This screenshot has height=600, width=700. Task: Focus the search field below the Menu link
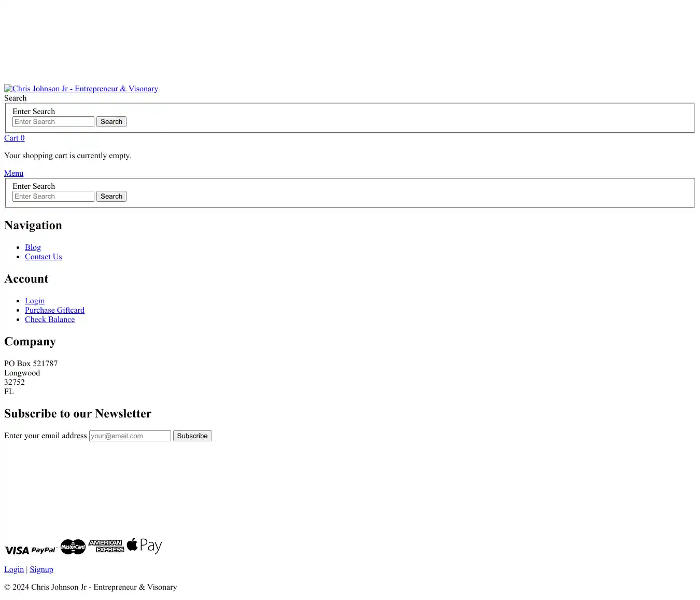(53, 197)
